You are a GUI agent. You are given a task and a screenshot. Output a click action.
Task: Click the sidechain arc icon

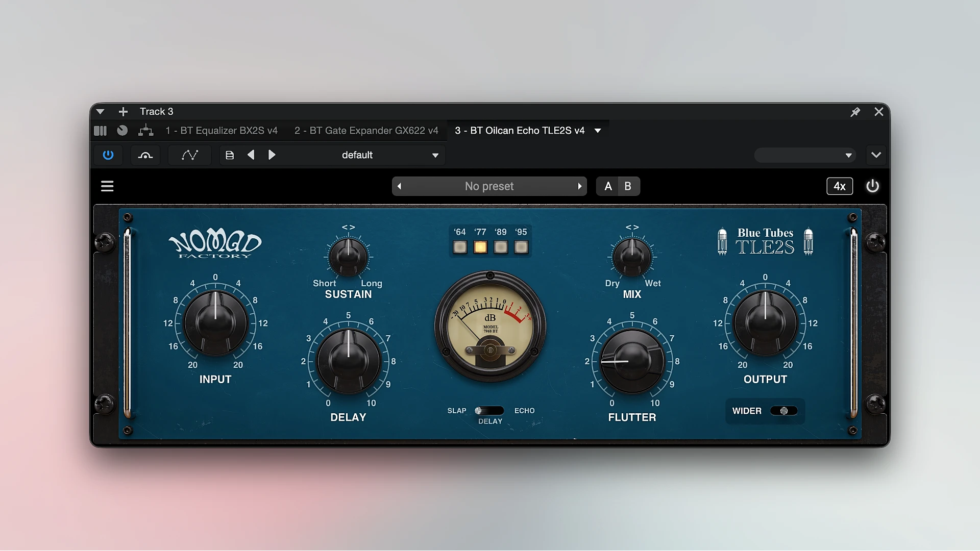tap(145, 155)
